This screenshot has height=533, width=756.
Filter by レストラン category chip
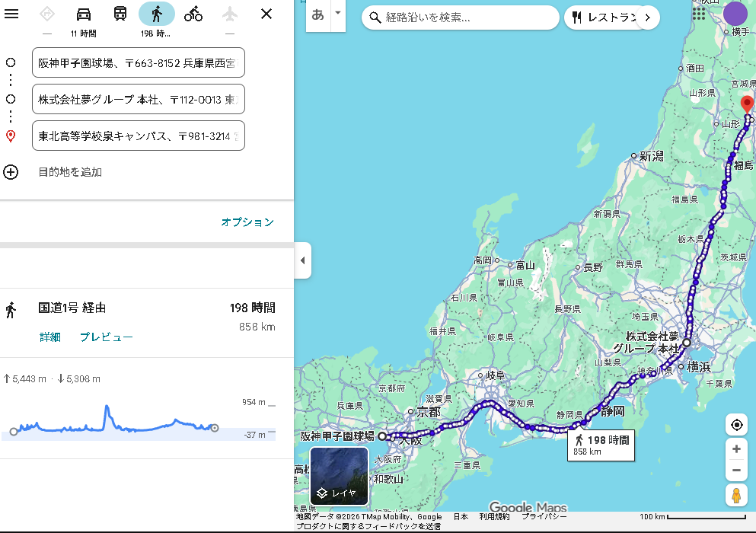[x=601, y=18]
